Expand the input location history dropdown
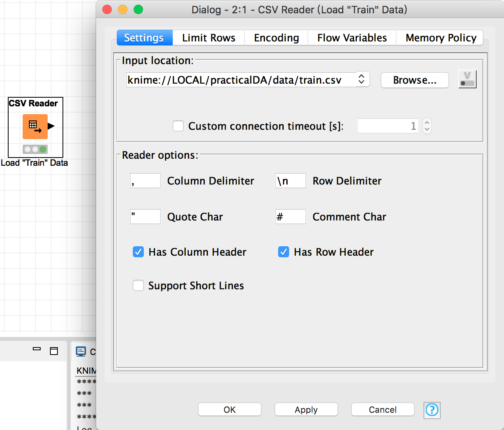The image size is (504, 430). (362, 79)
